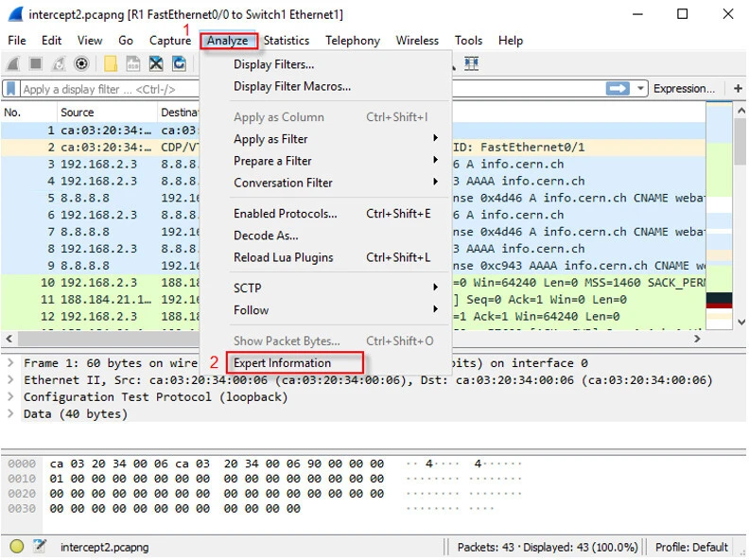Click the Expression... button
The width and height of the screenshot is (749, 560).
pos(684,89)
